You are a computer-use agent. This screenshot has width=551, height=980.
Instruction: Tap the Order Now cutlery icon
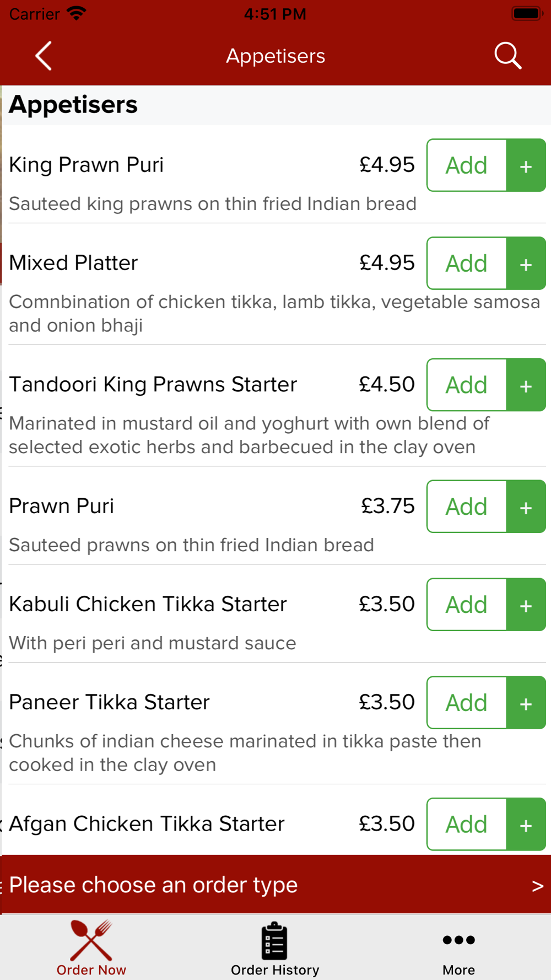click(x=91, y=940)
